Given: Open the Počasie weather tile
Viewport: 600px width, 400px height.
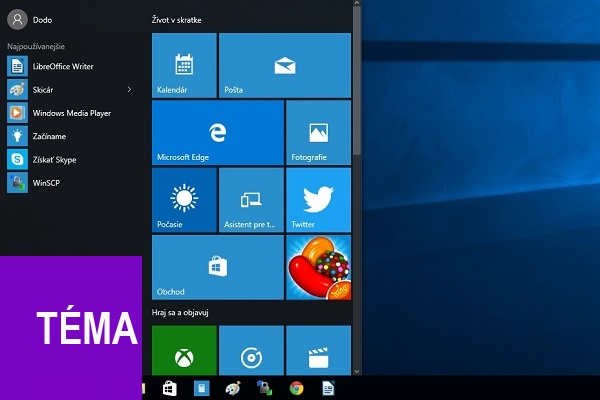Looking at the screenshot, I should tap(184, 200).
